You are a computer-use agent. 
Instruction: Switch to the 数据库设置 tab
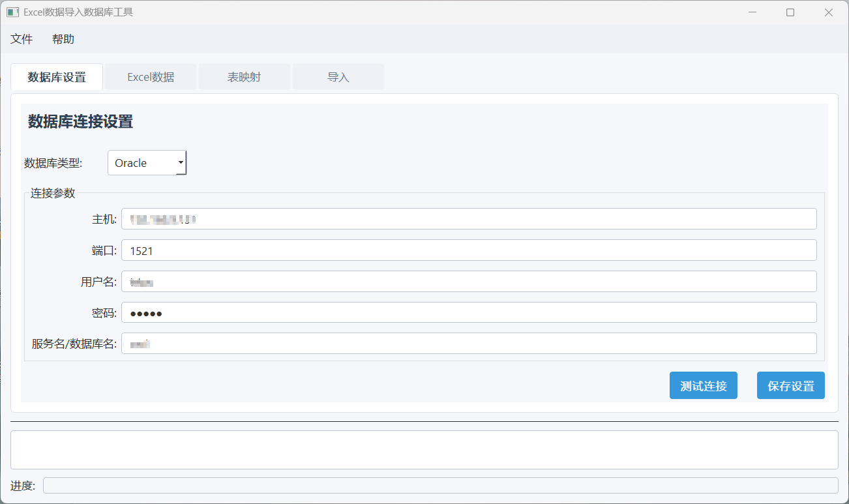pos(57,77)
